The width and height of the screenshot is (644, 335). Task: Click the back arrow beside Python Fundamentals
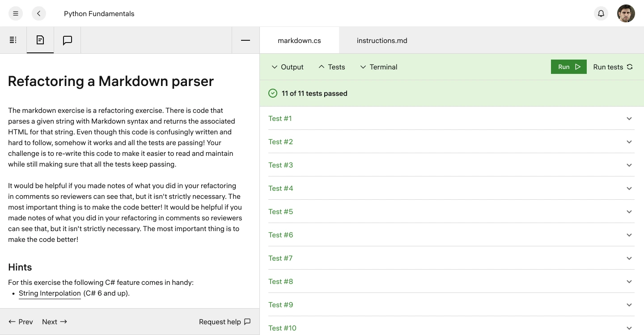click(x=39, y=13)
